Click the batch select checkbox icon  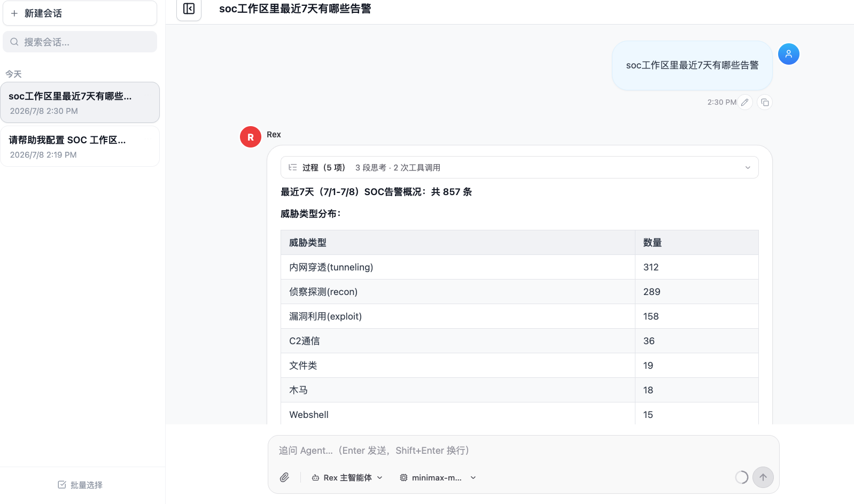(x=62, y=485)
